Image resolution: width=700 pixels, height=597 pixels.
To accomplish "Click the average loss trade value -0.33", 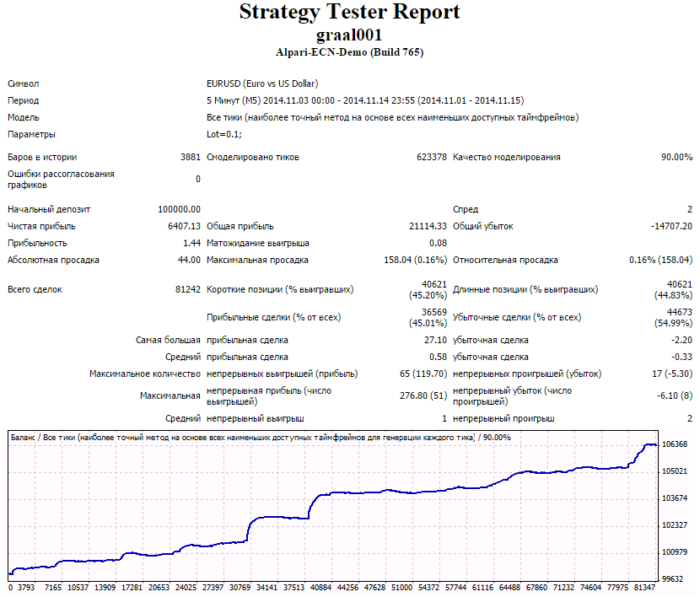I will pyautogui.click(x=681, y=357).
